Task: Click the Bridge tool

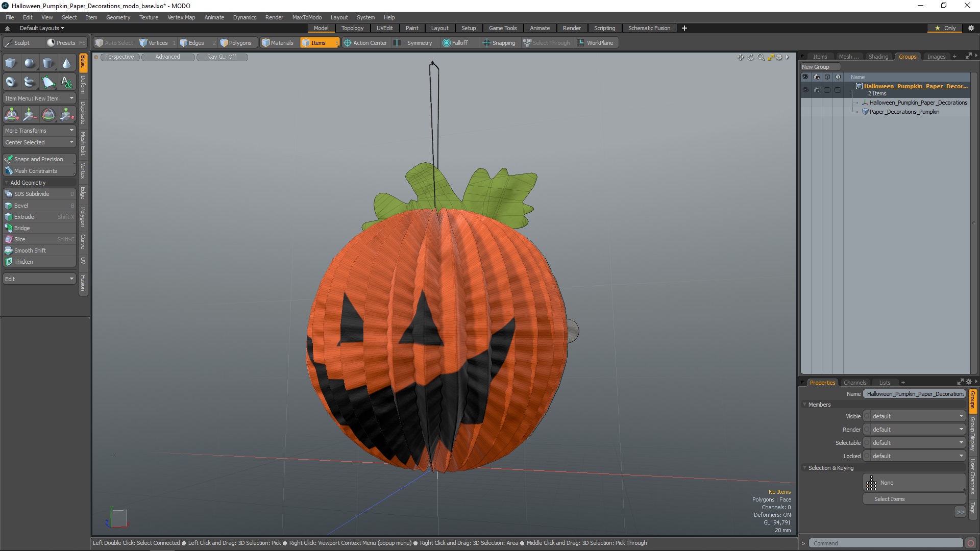Action: click(39, 228)
